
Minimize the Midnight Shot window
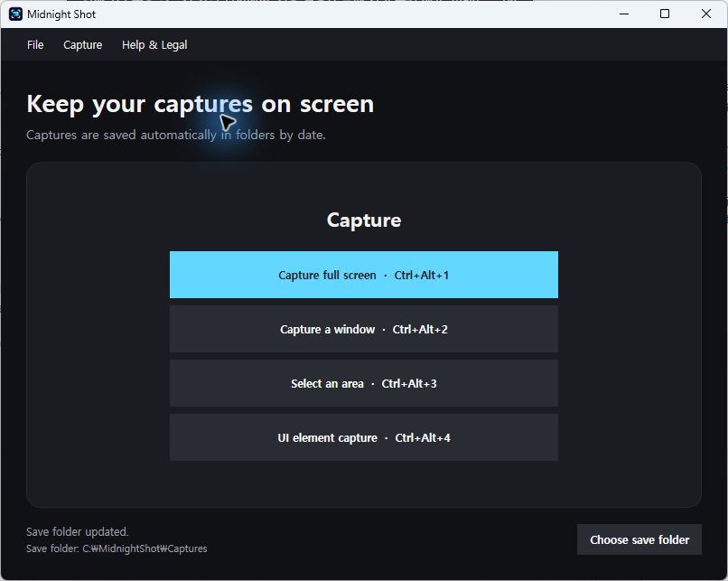[624, 14]
